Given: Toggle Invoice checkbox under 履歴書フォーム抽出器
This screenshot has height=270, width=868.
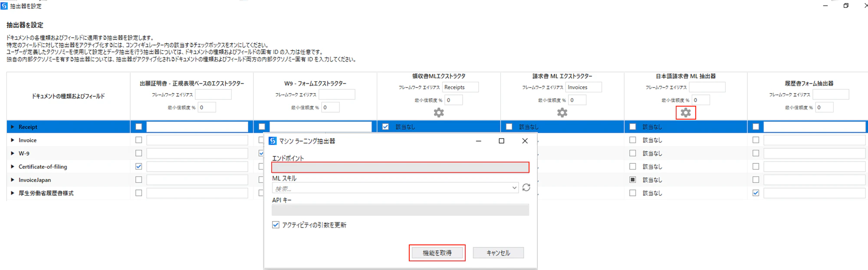Looking at the screenshot, I should pyautogui.click(x=756, y=140).
